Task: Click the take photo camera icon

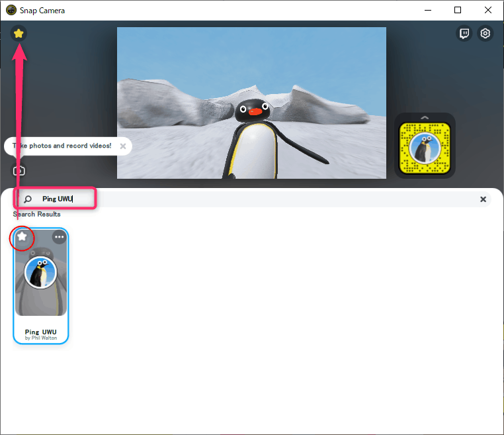Action: tap(19, 171)
